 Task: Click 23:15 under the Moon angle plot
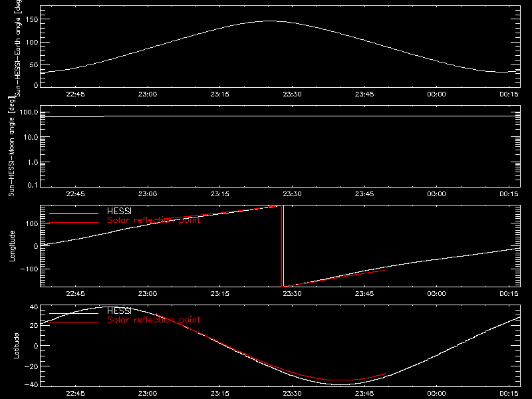point(220,194)
